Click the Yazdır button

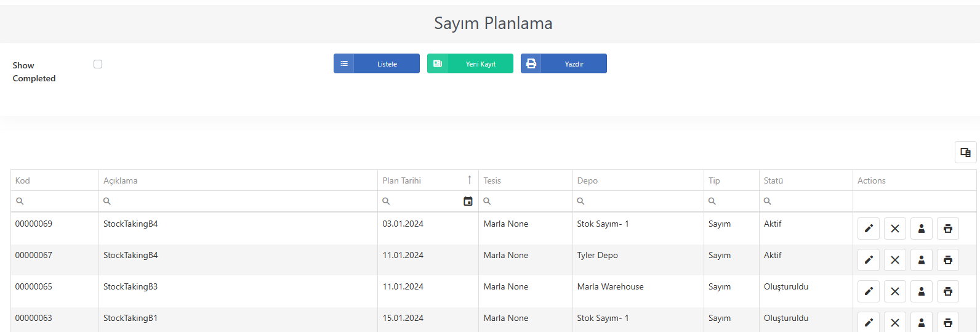coord(564,63)
